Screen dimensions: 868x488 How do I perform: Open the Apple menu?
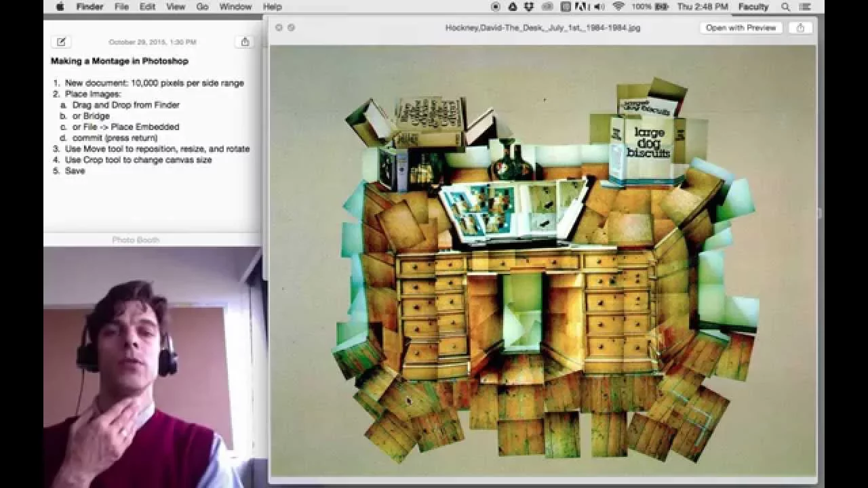click(x=60, y=7)
